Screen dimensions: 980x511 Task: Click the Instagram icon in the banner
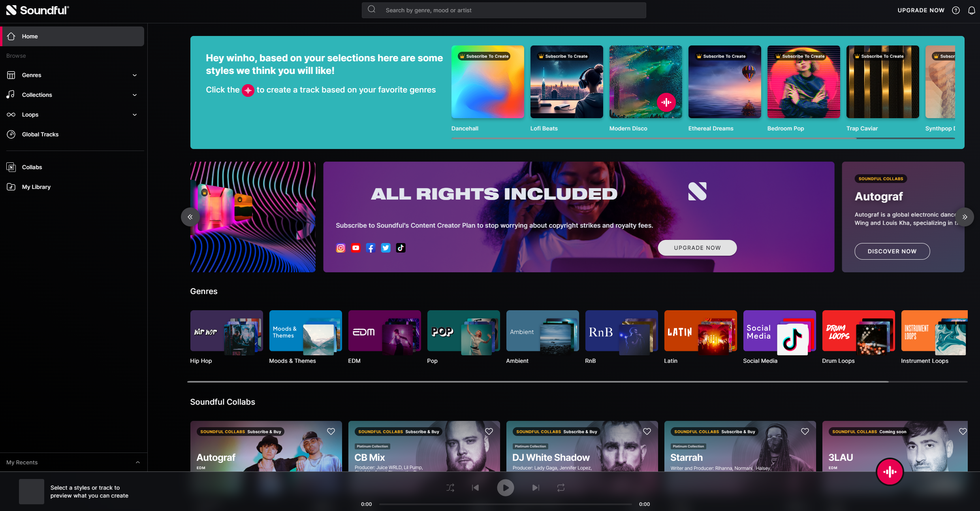coord(340,248)
